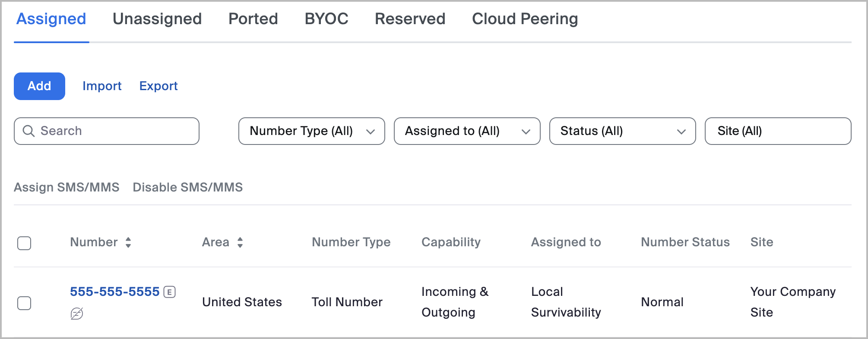The height and width of the screenshot is (339, 868).
Task: Click the Import link
Action: pyautogui.click(x=102, y=86)
